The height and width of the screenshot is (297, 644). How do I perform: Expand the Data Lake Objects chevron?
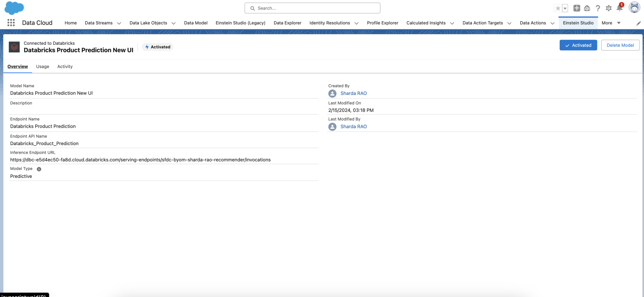coord(174,23)
